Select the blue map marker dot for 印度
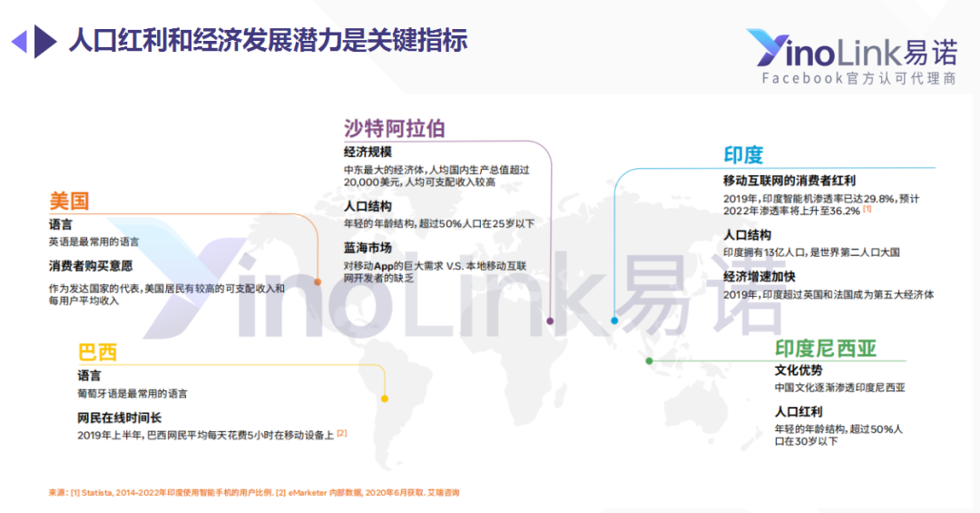980x513 pixels. 614,321
